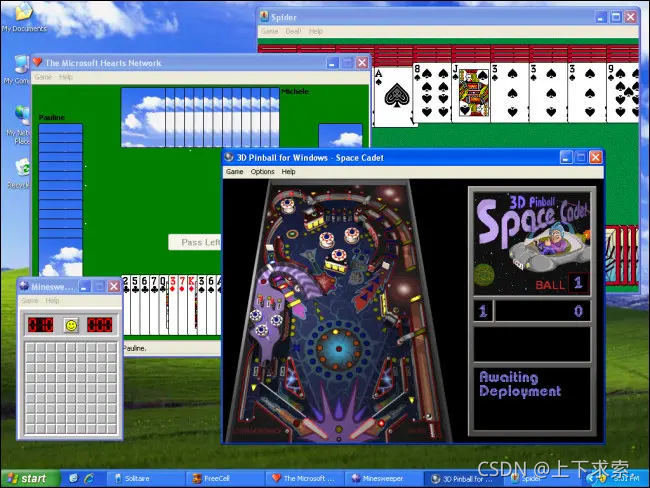The image size is (650, 488).
Task: Click the Space Cadet logo panel in Pinball
Action: click(x=532, y=243)
